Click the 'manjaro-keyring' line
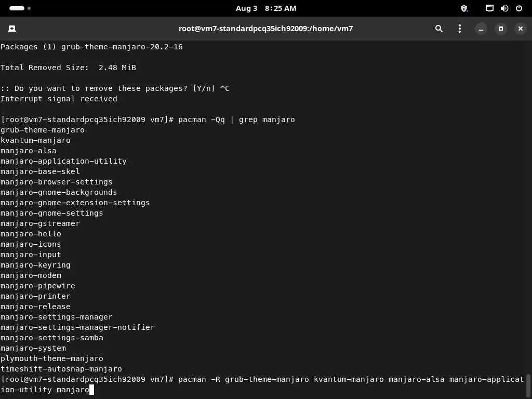 (35, 265)
